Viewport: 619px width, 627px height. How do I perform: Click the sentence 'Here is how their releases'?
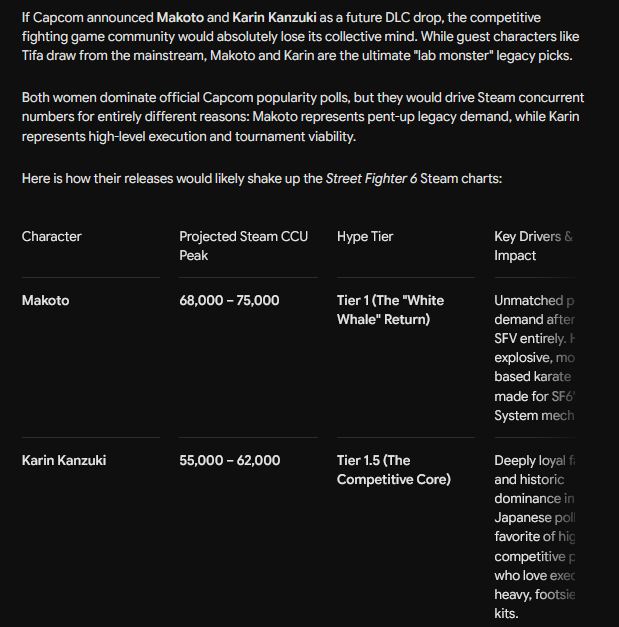click(262, 178)
